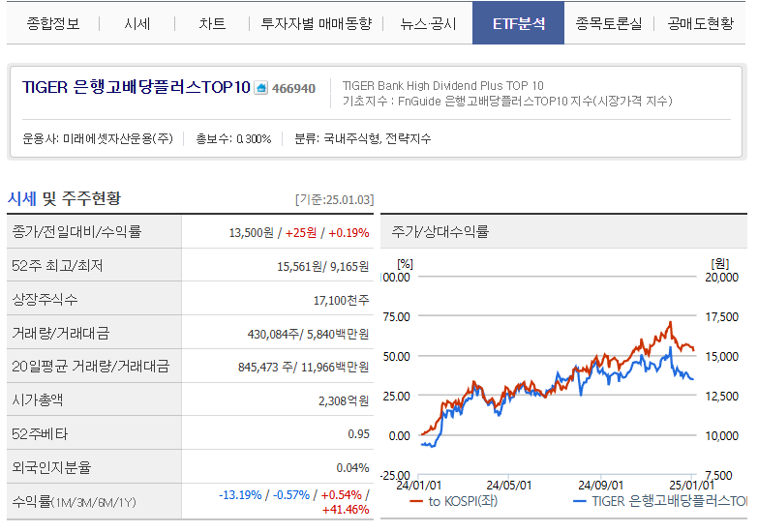This screenshot has width=758, height=532.
Task: Select the 투자자별 매매동향 tab
Action: [x=317, y=23]
